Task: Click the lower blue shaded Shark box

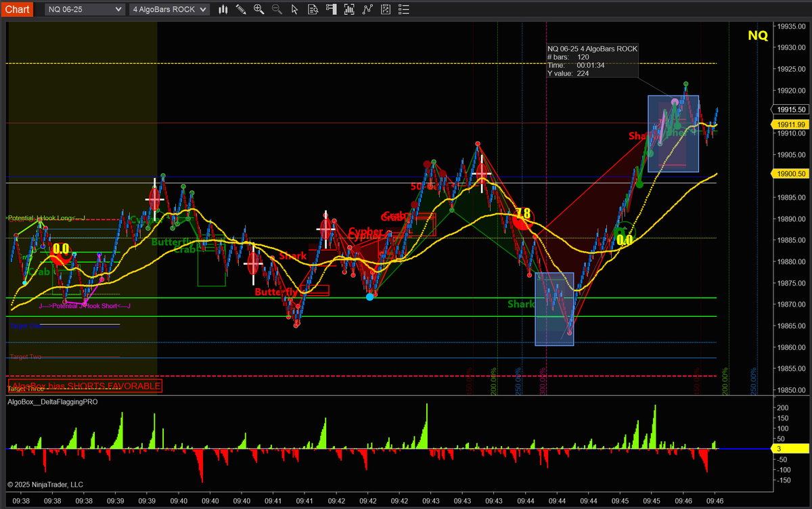Action: click(x=554, y=309)
